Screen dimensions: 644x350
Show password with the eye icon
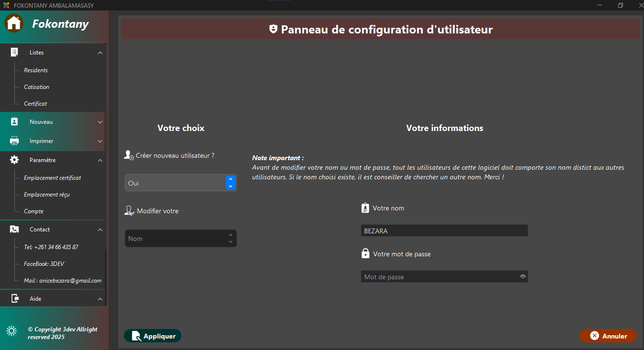pyautogui.click(x=523, y=276)
